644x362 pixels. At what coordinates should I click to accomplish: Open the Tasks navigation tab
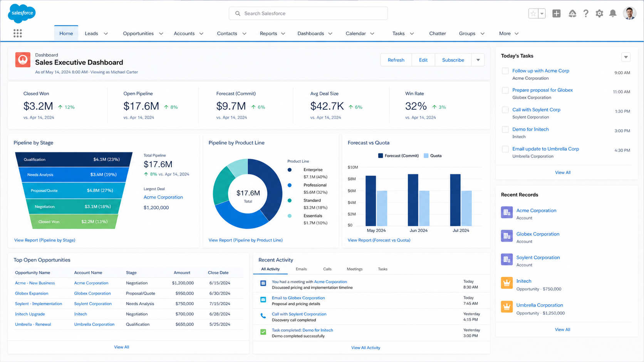[x=399, y=33]
